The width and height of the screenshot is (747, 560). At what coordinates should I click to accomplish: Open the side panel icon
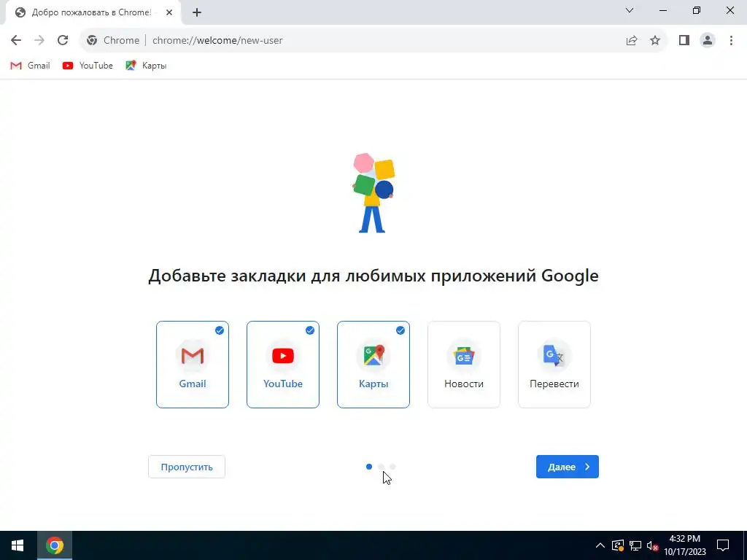[684, 41]
